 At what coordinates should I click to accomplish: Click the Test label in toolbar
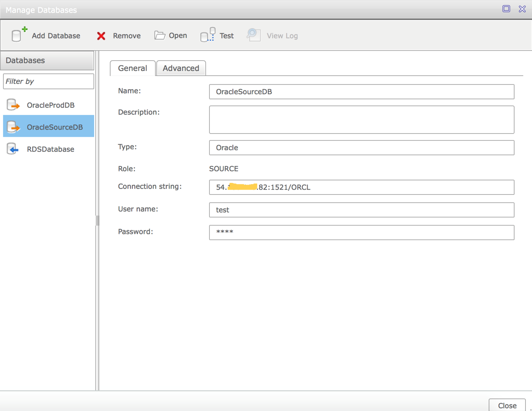[227, 36]
